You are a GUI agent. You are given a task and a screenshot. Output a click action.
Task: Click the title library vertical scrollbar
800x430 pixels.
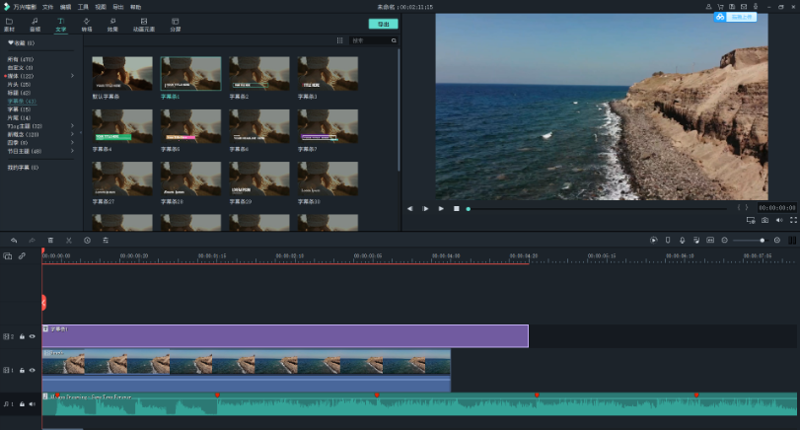(x=398, y=110)
